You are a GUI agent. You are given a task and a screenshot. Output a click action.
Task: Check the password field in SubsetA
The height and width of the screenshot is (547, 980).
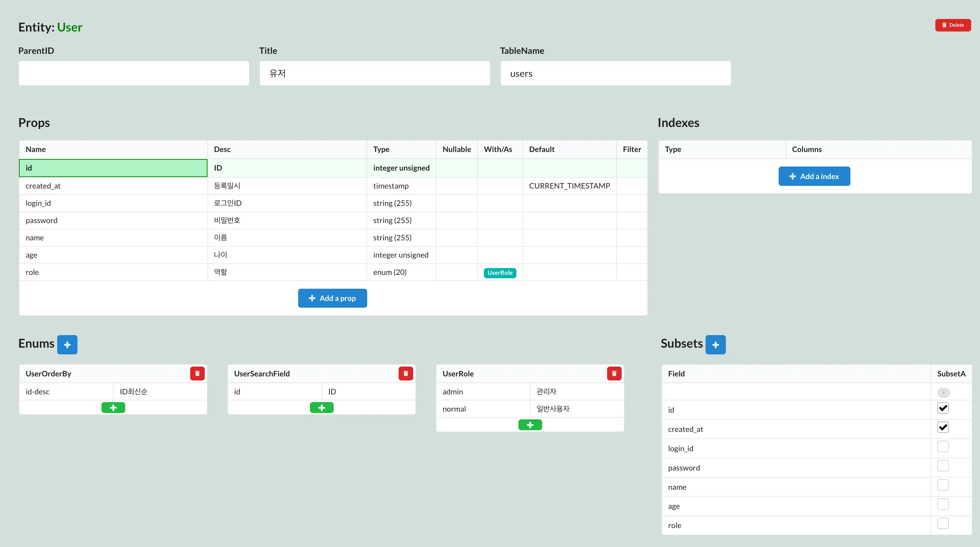point(943,465)
